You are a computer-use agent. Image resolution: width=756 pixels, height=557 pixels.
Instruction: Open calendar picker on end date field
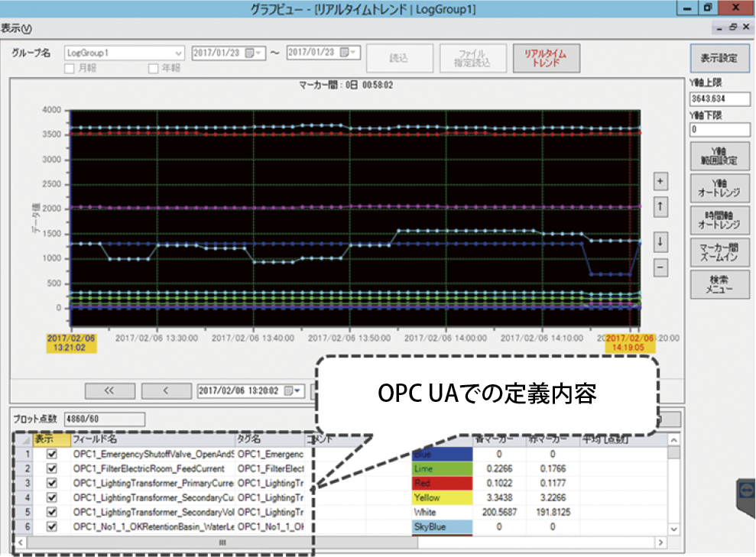coord(349,53)
